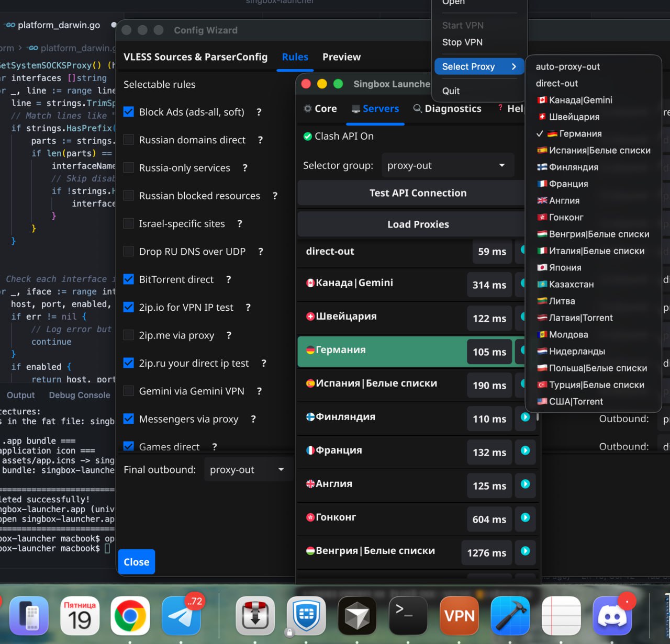Switch to the Preview tab in Config Wizard
This screenshot has width=670, height=644.
(x=341, y=57)
